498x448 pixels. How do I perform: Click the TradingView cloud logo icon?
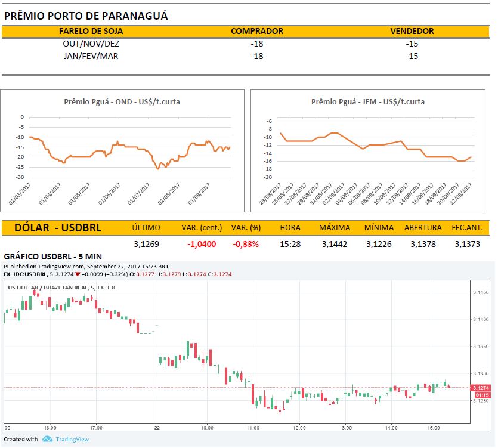click(x=48, y=440)
